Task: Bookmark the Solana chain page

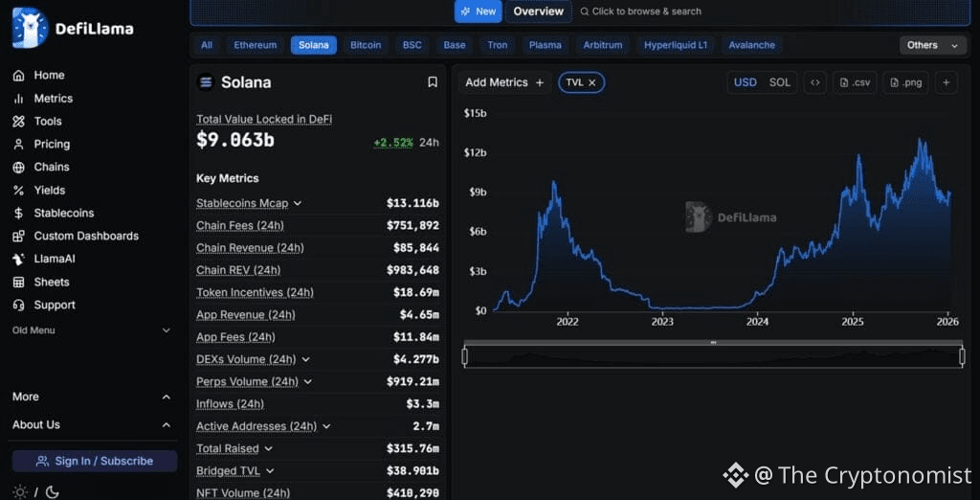Action: coord(433,82)
